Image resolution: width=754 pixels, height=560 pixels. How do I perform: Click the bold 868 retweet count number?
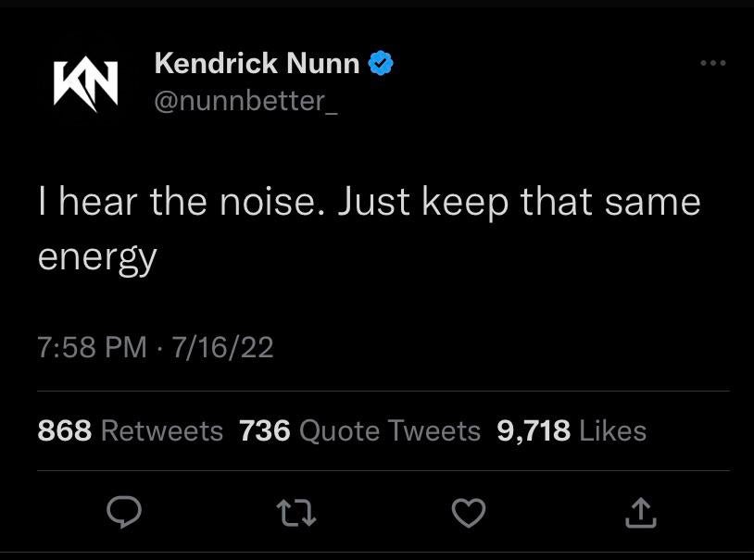pos(65,430)
